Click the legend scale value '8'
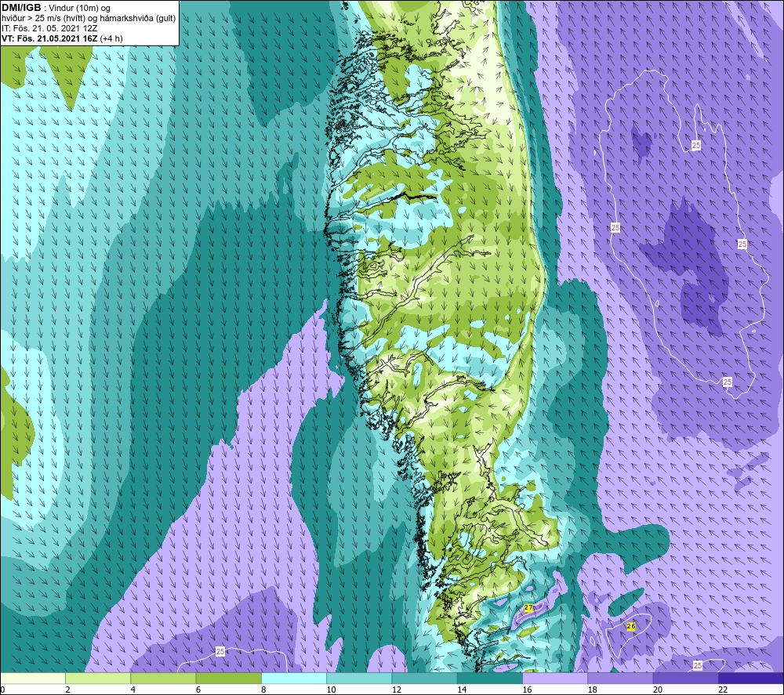 pyautogui.click(x=263, y=690)
